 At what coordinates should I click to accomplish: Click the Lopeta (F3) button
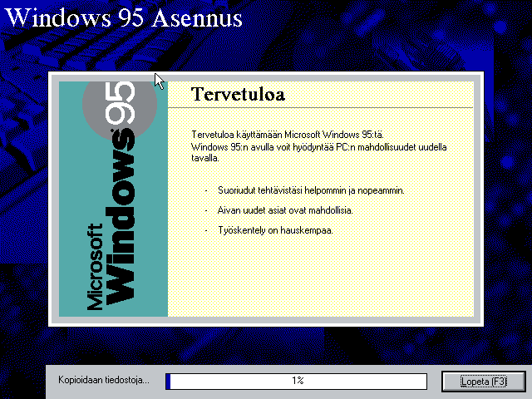pyautogui.click(x=484, y=382)
